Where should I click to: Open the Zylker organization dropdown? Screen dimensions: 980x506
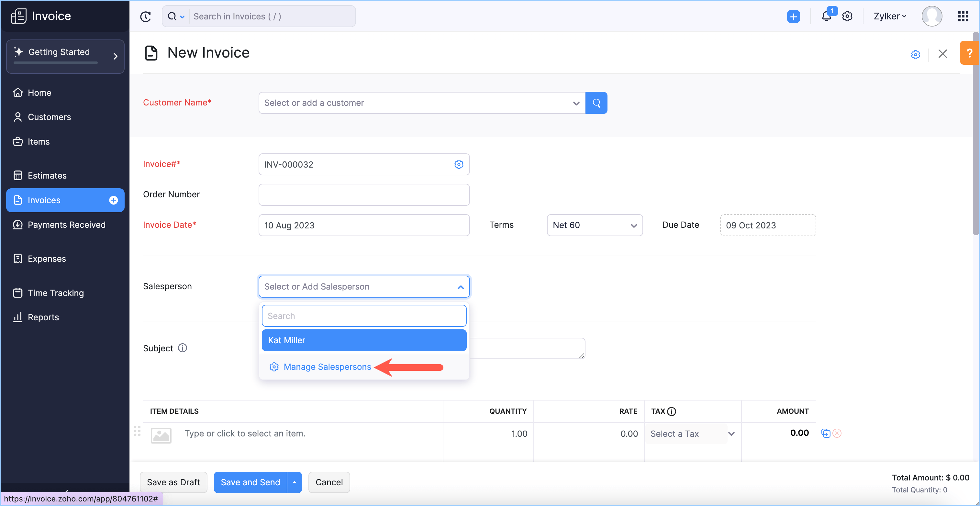pyautogui.click(x=890, y=16)
